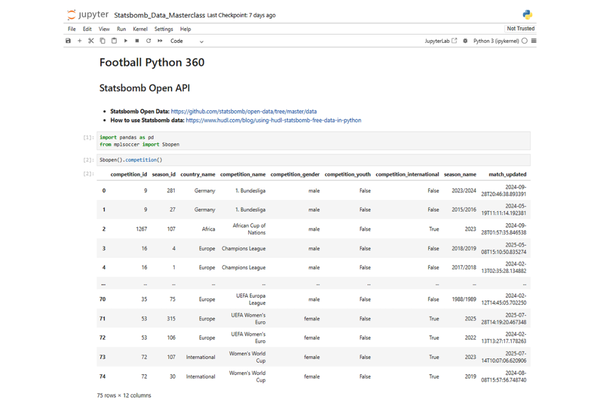Image resolution: width=600 pixels, height=411 pixels.
Task: Select Africa country_name cell
Action: coord(209,229)
